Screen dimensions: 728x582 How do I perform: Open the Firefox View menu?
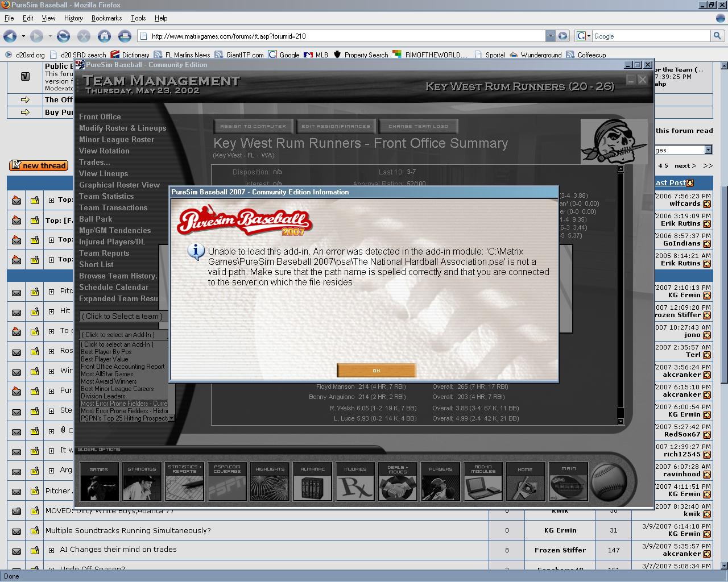(49, 18)
